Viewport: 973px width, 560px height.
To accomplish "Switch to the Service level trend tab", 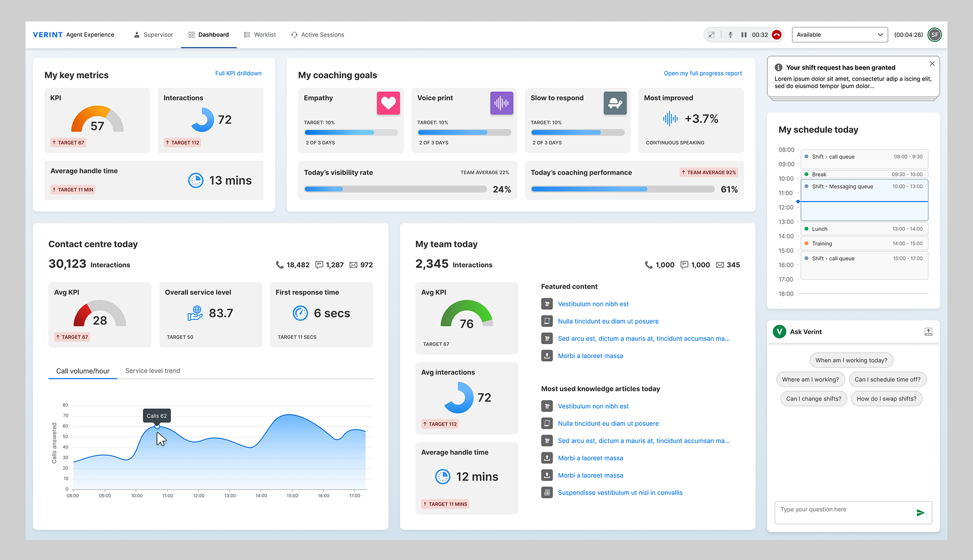I will tap(152, 371).
